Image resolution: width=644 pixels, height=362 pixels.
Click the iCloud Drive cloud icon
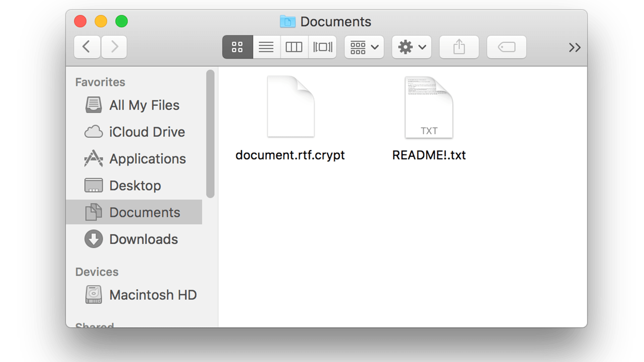pos(94,132)
